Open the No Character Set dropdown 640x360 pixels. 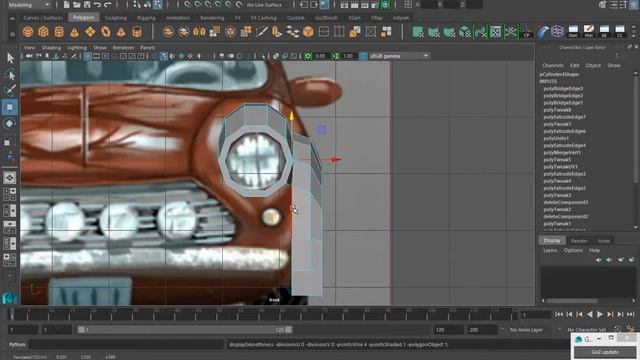pyautogui.click(x=587, y=329)
